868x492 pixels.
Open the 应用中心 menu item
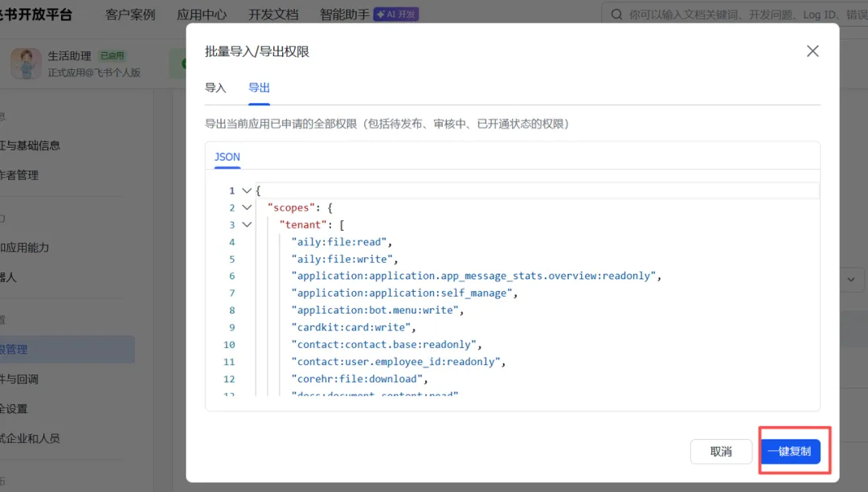pyautogui.click(x=202, y=14)
